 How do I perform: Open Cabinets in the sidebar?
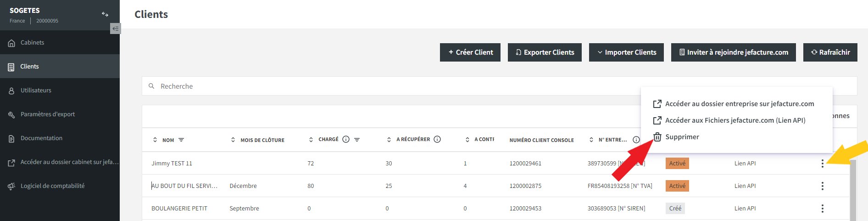[x=60, y=42]
